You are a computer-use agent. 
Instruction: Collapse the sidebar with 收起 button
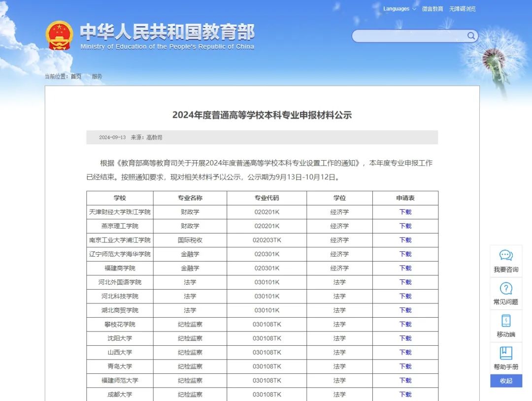click(506, 381)
